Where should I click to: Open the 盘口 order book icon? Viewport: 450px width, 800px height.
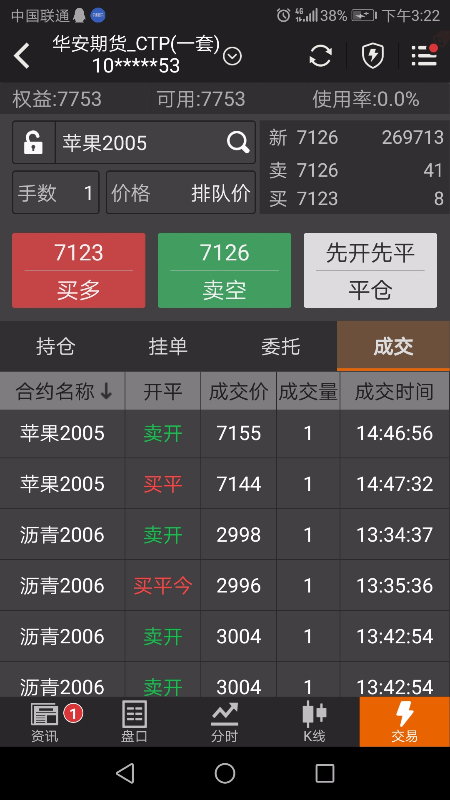[135, 721]
